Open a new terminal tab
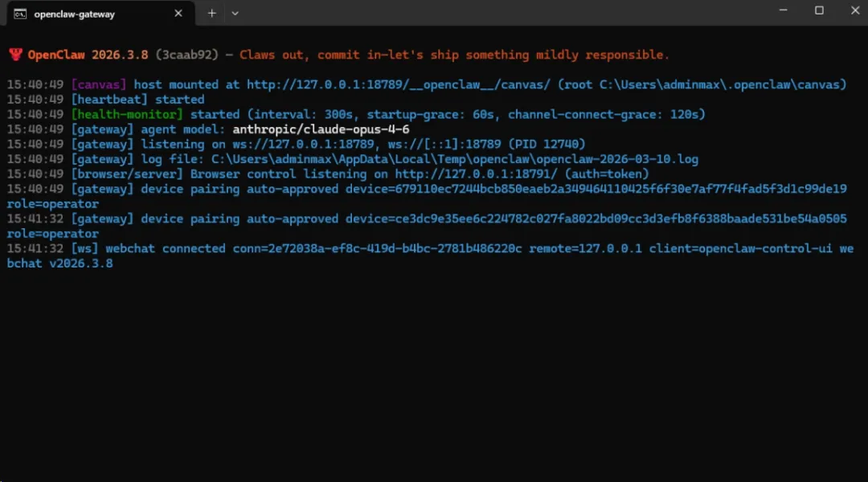Image resolution: width=868 pixels, height=482 pixels. [211, 14]
